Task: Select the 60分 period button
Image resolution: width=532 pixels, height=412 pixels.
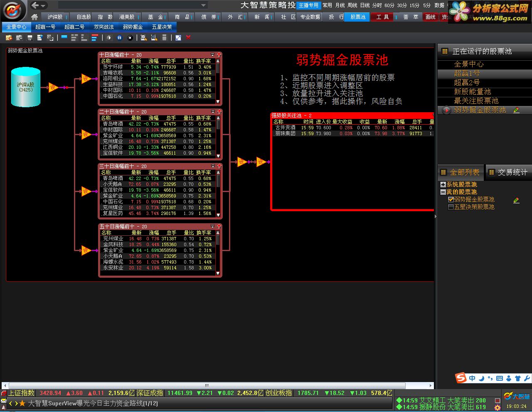Action: [x=389, y=5]
